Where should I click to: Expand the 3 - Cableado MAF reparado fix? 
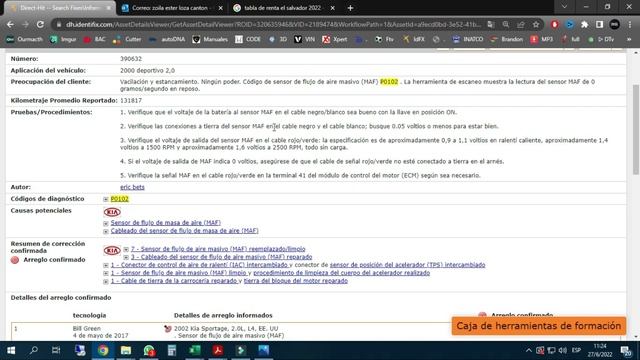126,258
